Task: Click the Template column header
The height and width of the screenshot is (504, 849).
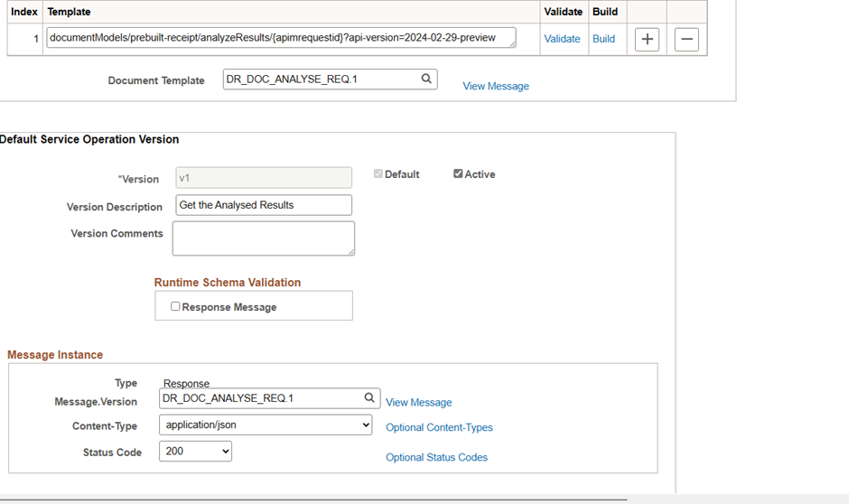Action: click(x=69, y=12)
